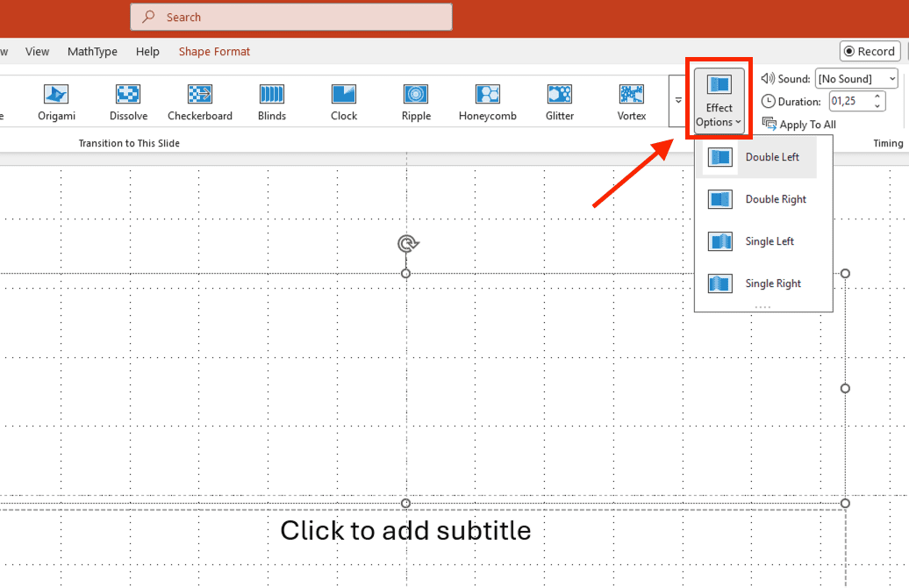909x588 pixels.
Task: Click the 'Click to add subtitle' placeholder
Action: [405, 531]
